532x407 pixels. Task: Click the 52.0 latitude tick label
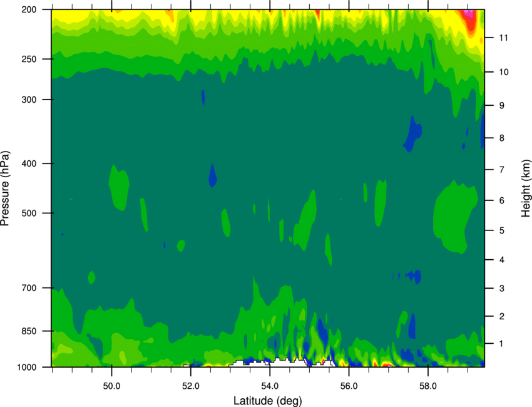click(191, 386)
